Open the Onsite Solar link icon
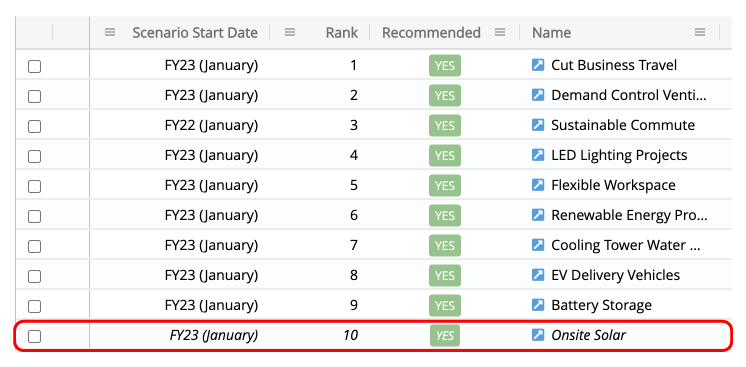 click(x=538, y=335)
